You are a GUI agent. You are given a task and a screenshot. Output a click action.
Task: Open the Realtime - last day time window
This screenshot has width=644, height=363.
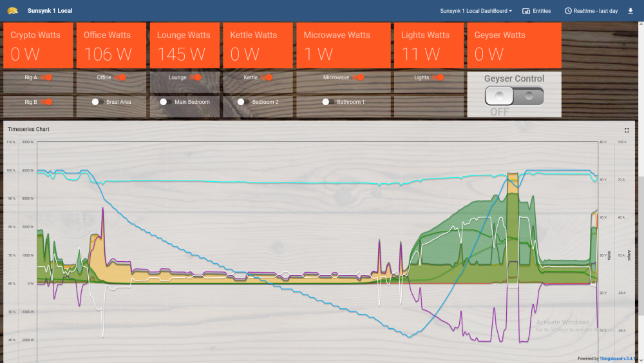pyautogui.click(x=591, y=11)
